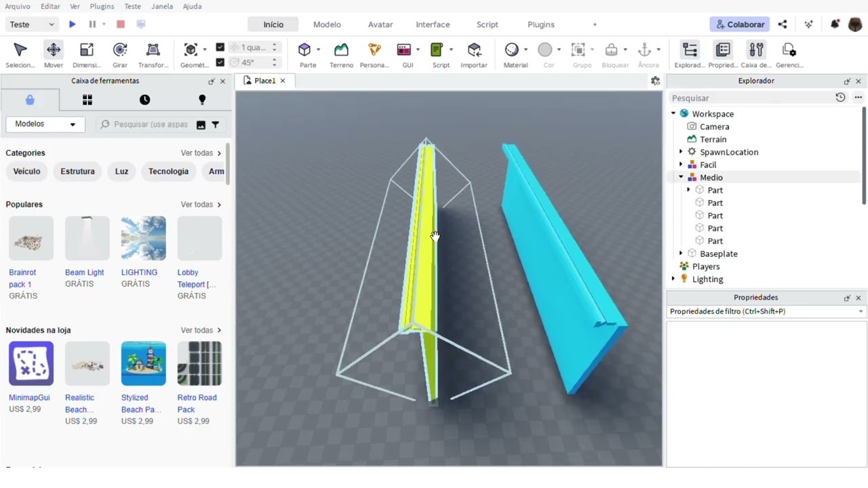
Task: Toggle the Caixa de ferramentas panel
Action: 756,54
